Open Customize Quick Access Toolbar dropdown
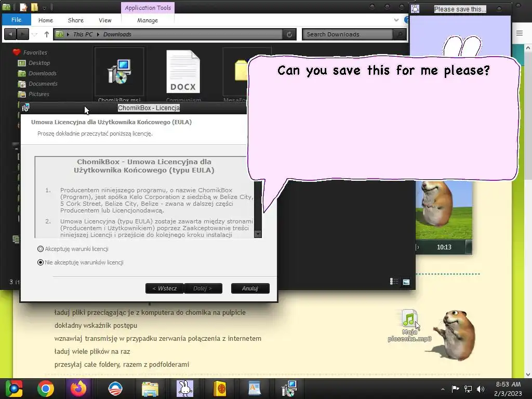 tap(44, 7)
